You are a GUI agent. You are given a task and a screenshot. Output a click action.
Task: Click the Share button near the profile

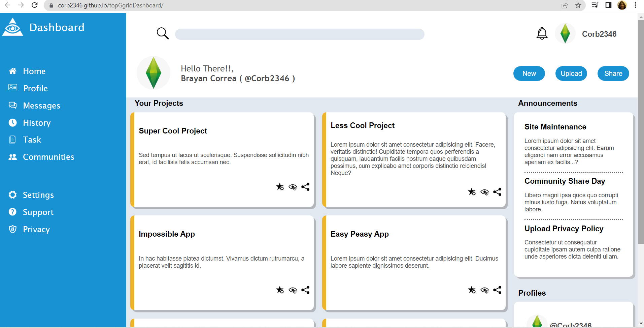pyautogui.click(x=613, y=73)
